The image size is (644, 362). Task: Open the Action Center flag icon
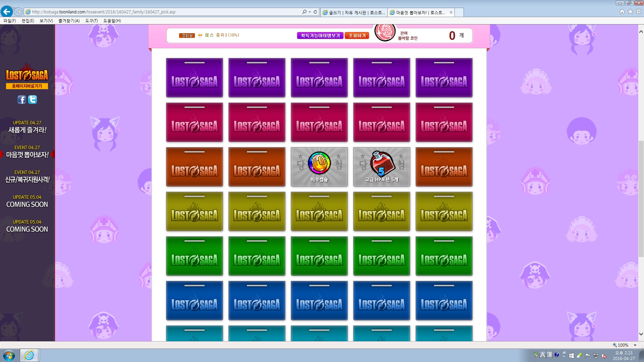tap(587, 356)
